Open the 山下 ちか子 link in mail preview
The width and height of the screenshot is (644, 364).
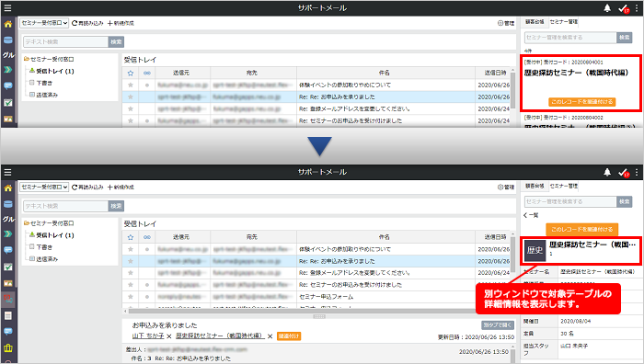[148, 336]
